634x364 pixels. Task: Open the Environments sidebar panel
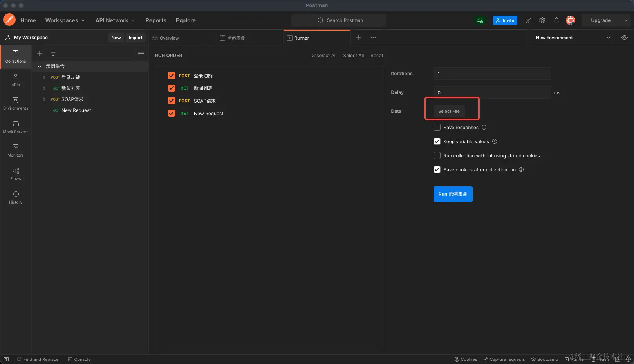[16, 104]
